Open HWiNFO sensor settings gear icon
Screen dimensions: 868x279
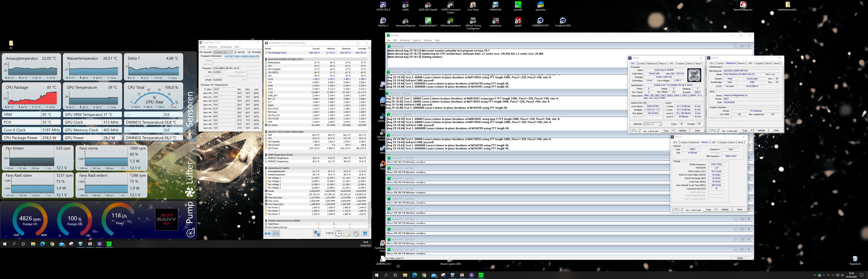click(356, 233)
